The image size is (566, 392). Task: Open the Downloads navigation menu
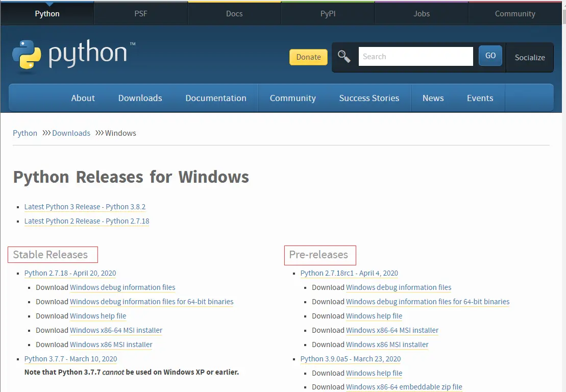click(140, 98)
